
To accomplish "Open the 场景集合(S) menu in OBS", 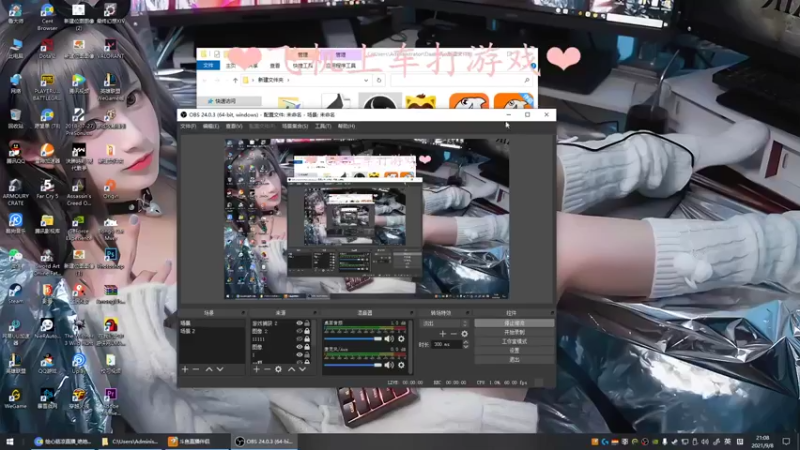I will pyautogui.click(x=295, y=126).
